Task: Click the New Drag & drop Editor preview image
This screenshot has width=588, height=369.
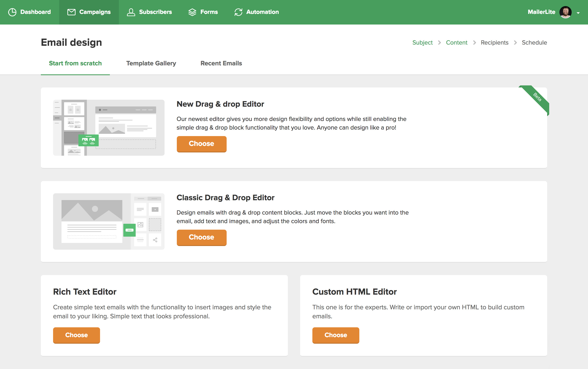Action: 109,127
